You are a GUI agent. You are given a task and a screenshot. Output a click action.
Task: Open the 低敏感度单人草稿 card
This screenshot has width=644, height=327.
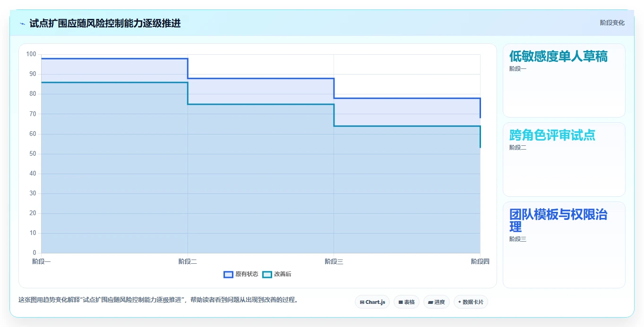564,80
